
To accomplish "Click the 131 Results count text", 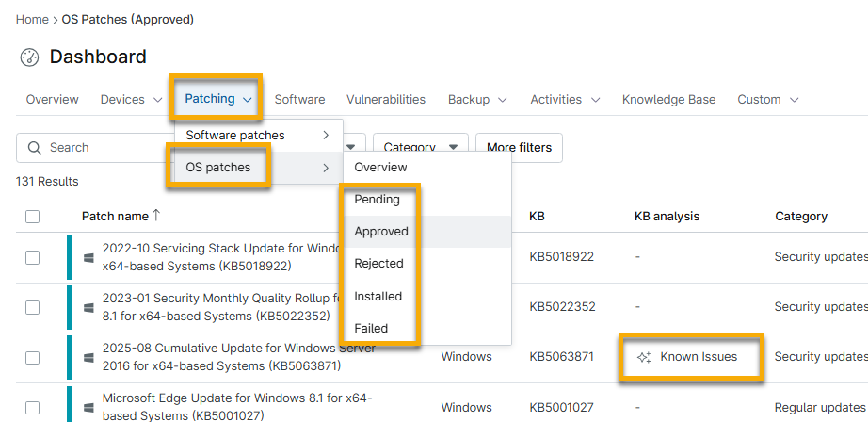I will click(47, 182).
